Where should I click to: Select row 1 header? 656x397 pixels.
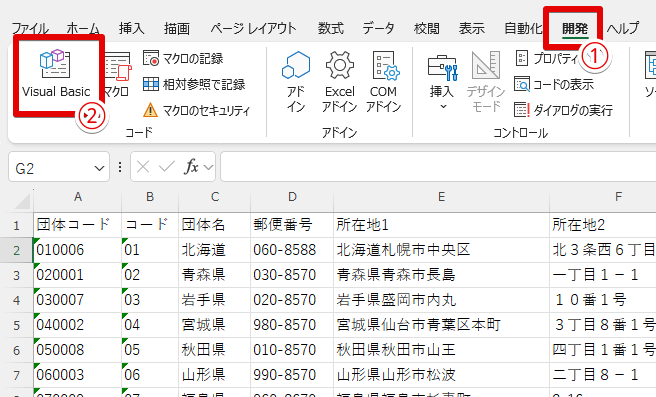[16, 225]
